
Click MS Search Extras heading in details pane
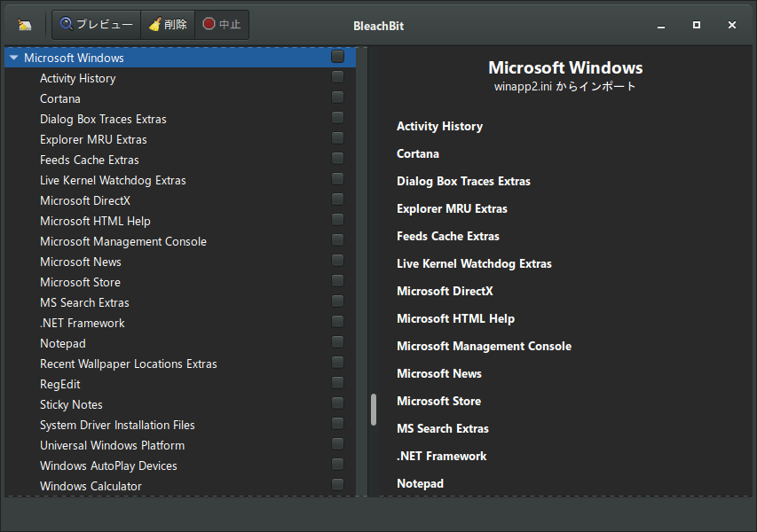pos(443,429)
